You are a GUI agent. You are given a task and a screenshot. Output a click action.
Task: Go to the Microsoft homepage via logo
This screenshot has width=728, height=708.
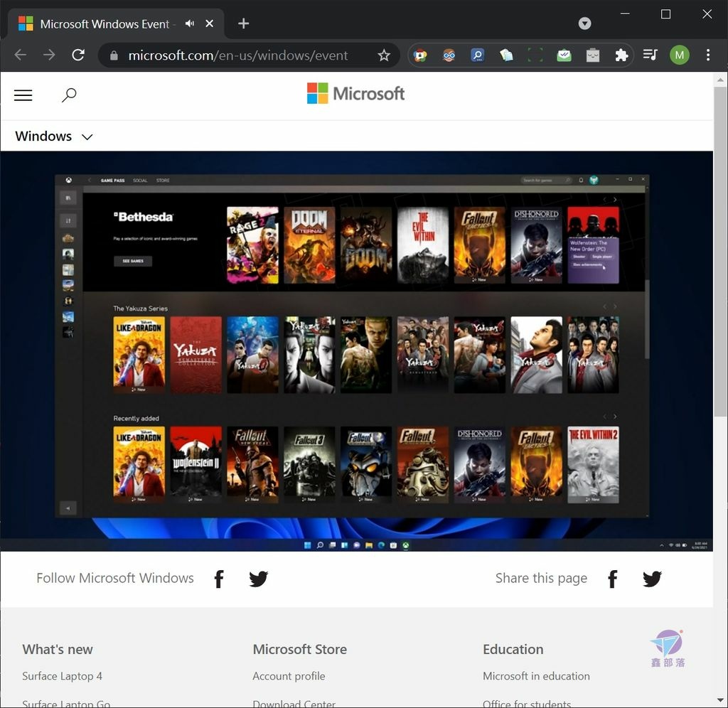[355, 93]
